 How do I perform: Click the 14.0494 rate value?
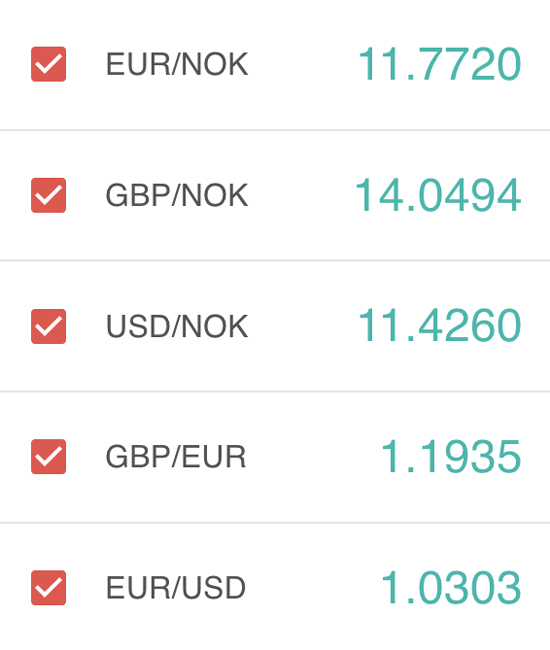coord(438,195)
